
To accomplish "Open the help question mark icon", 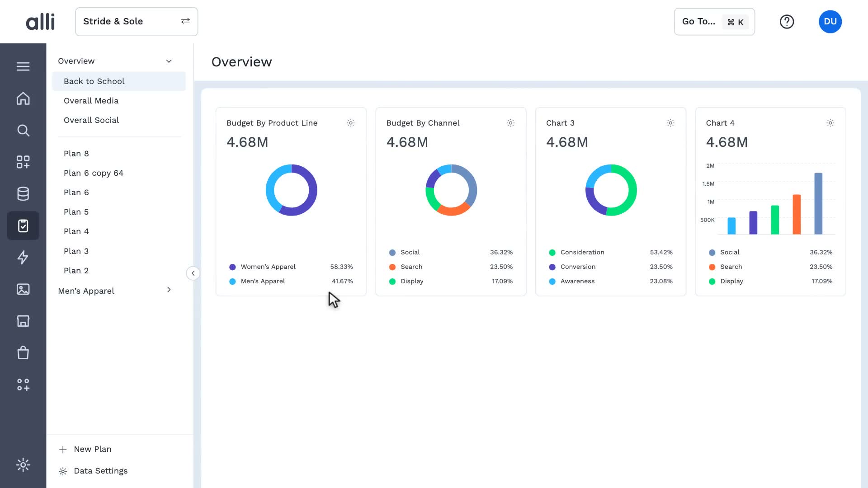I will 787,22.
